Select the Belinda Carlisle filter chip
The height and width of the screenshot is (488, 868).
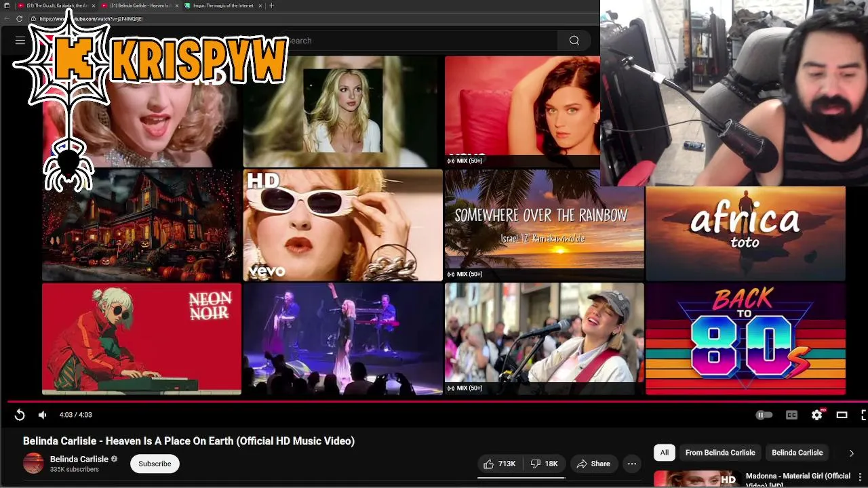point(797,453)
